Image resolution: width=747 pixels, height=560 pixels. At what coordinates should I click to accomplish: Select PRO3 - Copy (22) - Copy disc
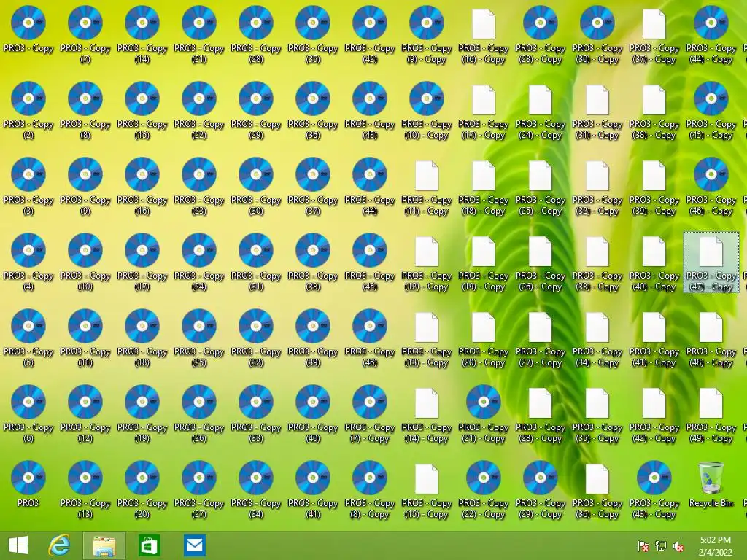click(x=484, y=478)
